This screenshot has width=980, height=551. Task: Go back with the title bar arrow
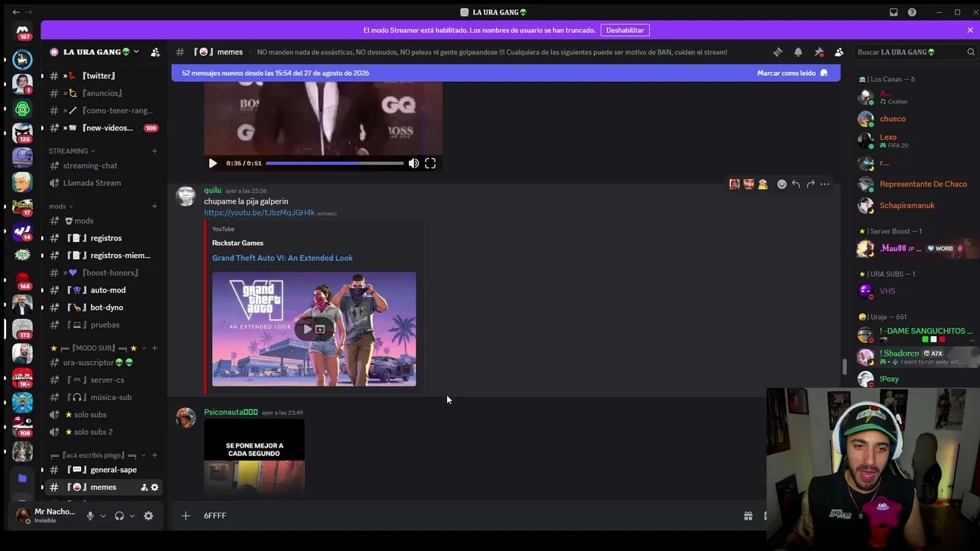16,12
